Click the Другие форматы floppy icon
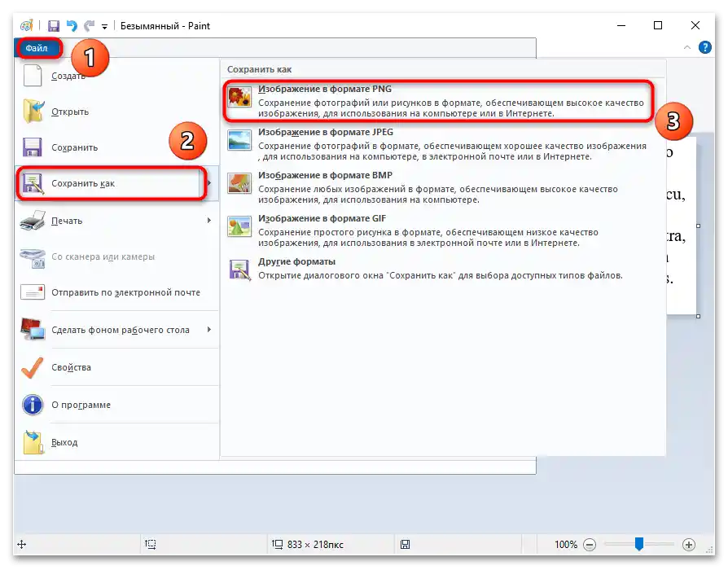 point(239,270)
